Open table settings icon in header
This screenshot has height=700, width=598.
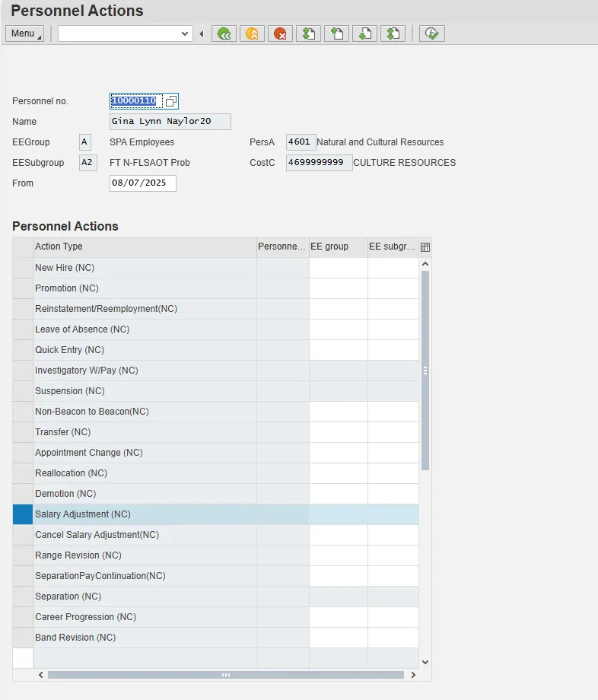425,247
